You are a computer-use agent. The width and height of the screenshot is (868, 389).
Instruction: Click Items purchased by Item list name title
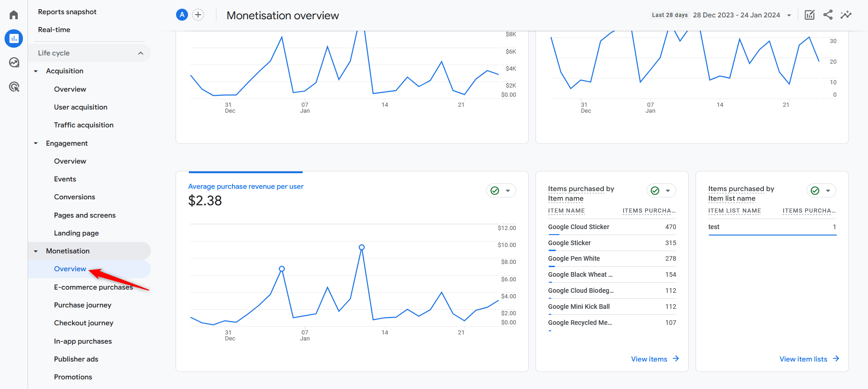[741, 193]
